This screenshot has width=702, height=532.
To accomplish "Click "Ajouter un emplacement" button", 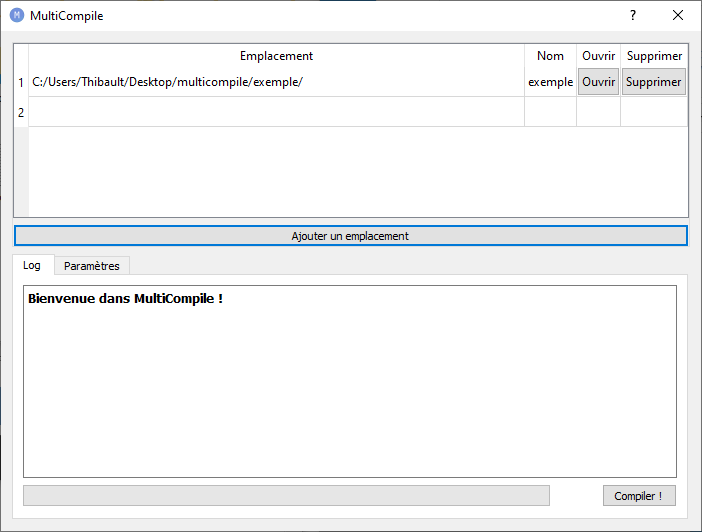I will tap(350, 236).
